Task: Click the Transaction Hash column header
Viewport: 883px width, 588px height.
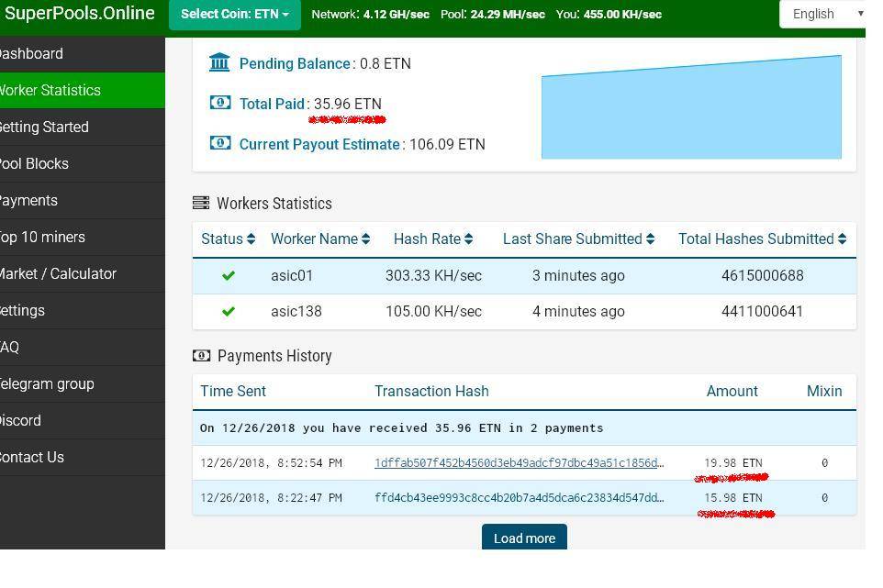Action: pyautogui.click(x=432, y=391)
